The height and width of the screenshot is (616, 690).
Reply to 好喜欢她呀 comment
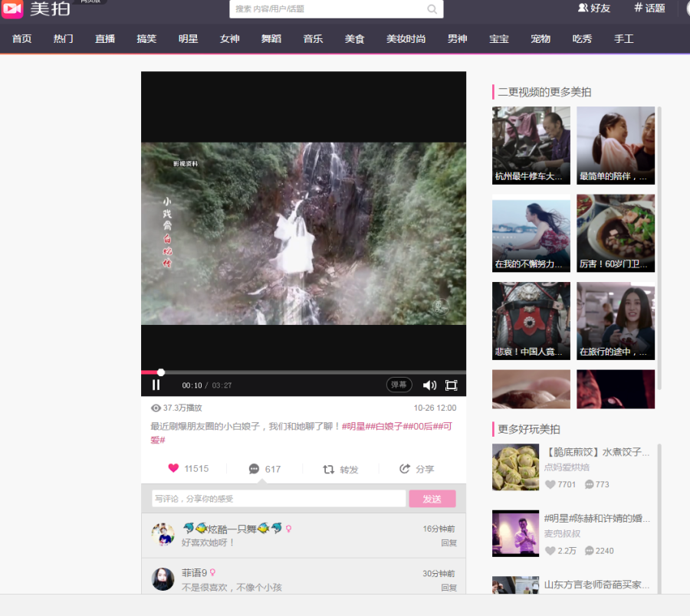point(449,543)
